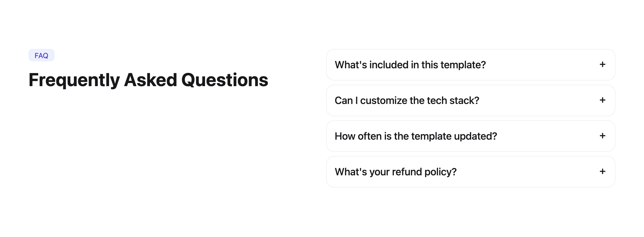Click the "What's your refund policy?" question text
This screenshot has height=237, width=644.
tap(396, 172)
